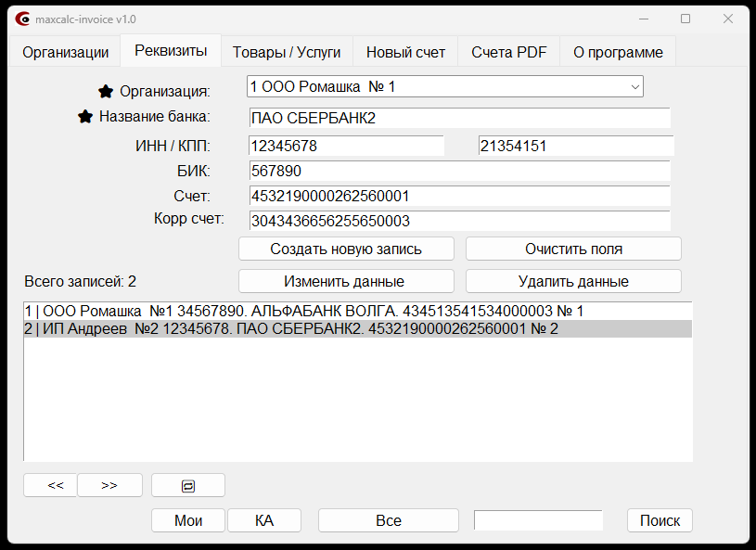Image resolution: width=756 pixels, height=550 pixels.
Task: Select the ООО Ромашка №1 record row
Action: point(358,311)
